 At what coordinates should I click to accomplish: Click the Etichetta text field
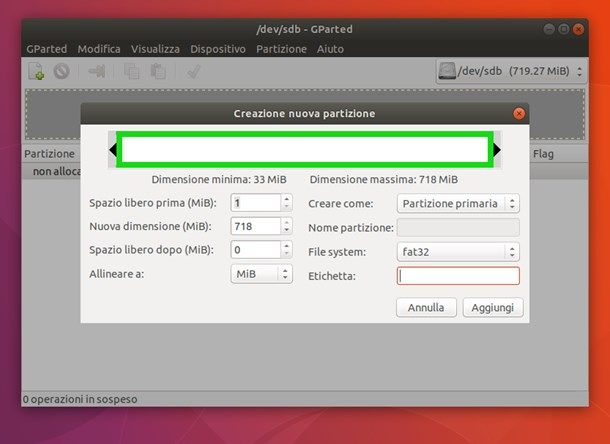point(458,276)
